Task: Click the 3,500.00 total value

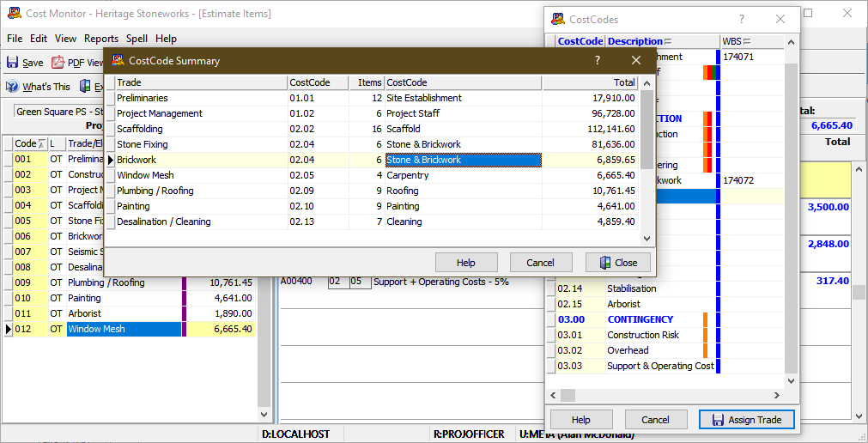Action: 829,207
